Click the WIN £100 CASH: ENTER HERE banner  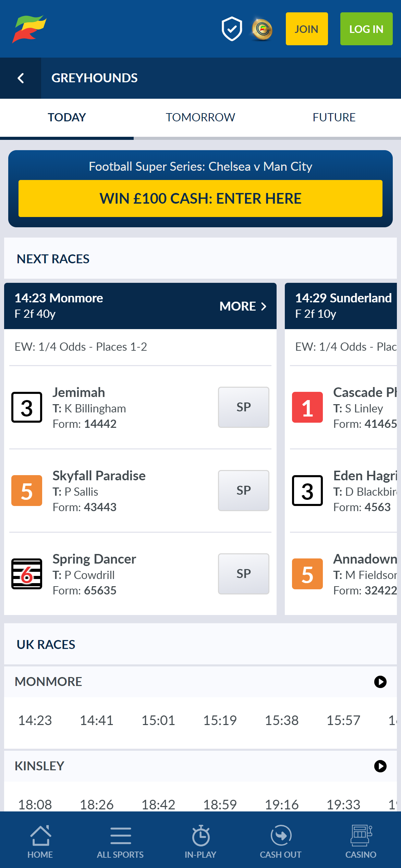click(x=200, y=198)
